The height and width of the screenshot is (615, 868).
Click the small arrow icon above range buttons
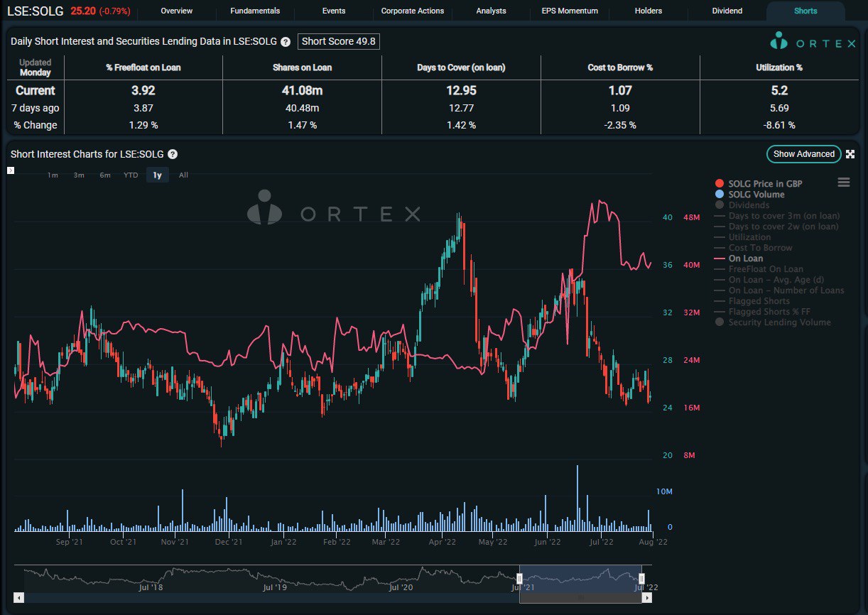(x=11, y=170)
